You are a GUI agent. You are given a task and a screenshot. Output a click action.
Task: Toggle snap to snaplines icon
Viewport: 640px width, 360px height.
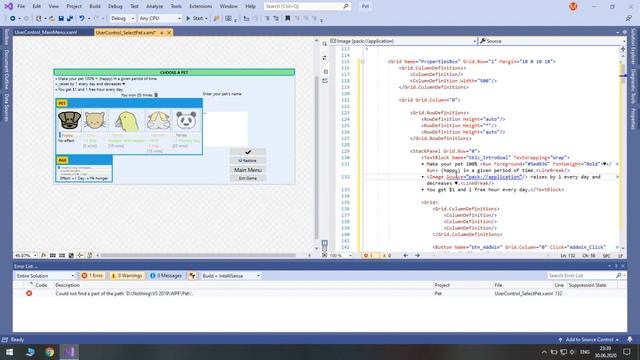[80, 255]
